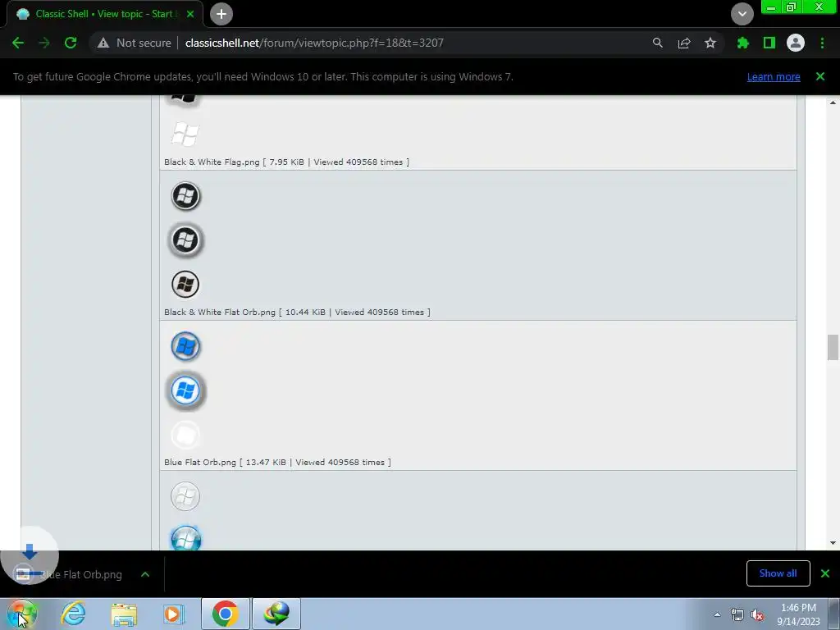Screen dimensions: 840x630
Task: Open Internet Download Manager taskbar icon
Action: (276, 614)
